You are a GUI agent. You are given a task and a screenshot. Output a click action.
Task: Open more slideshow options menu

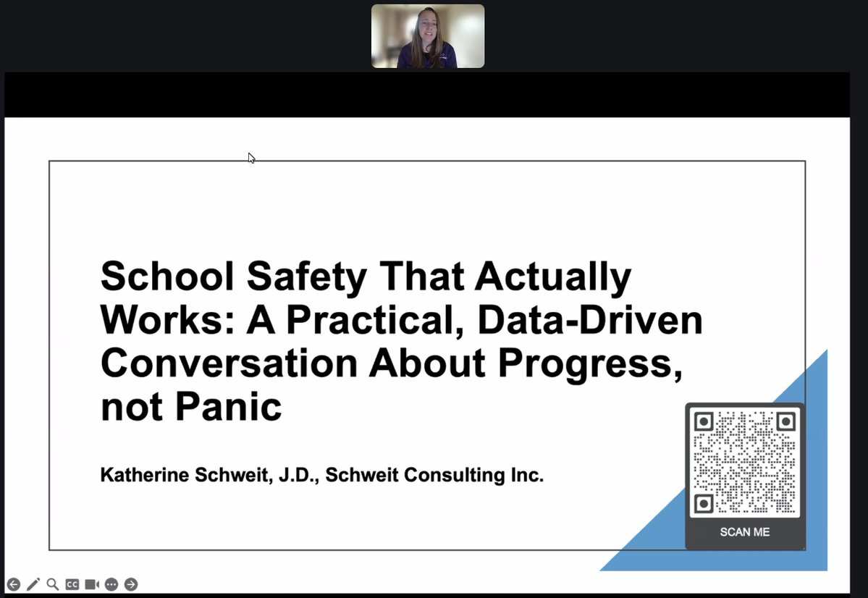[111, 584]
